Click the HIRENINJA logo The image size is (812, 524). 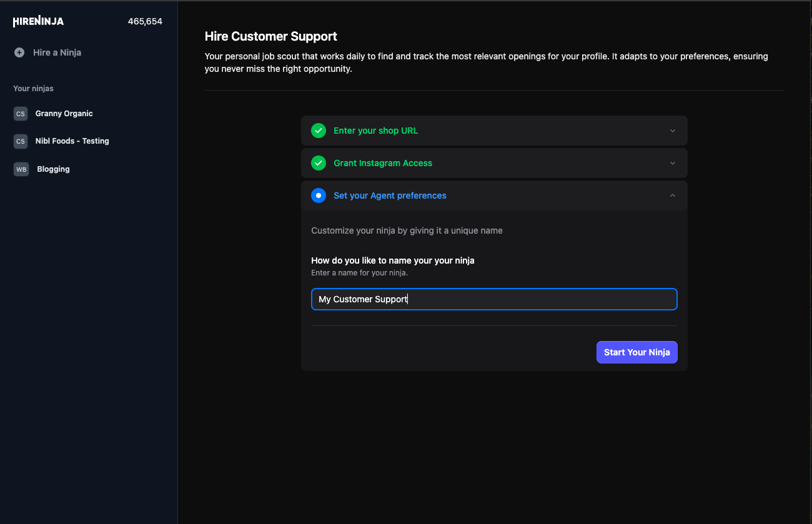tap(37, 21)
